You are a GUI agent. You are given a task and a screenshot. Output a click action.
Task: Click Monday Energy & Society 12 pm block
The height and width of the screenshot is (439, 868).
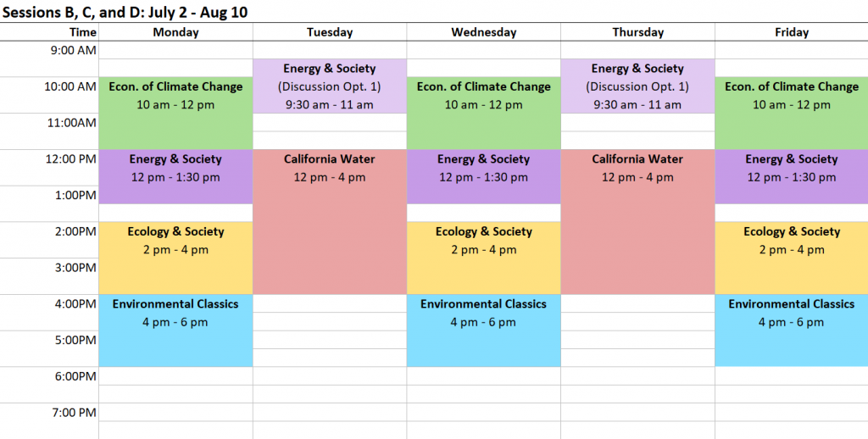[175, 176]
